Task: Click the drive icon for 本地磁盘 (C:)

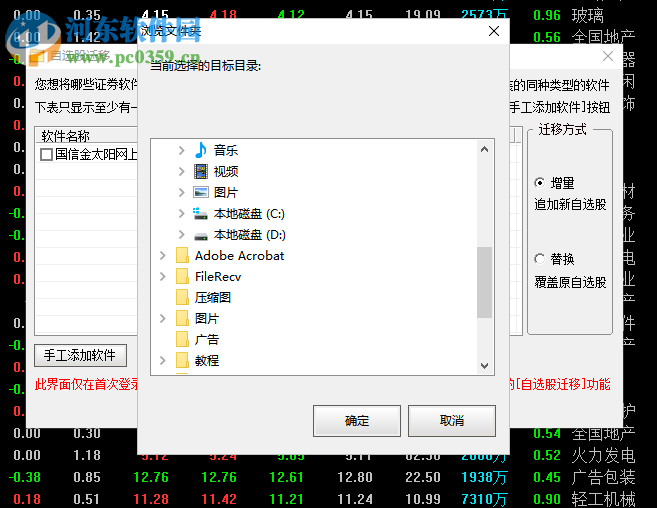Action: pos(200,213)
